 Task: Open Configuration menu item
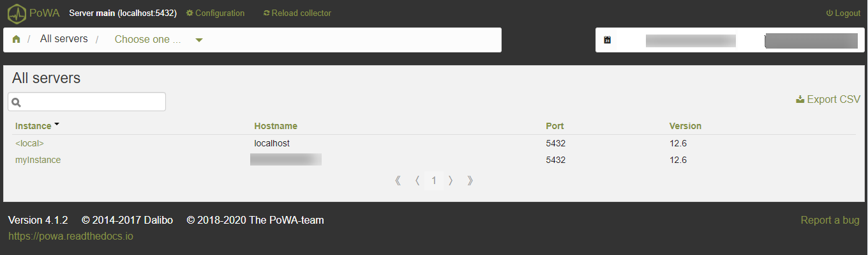coord(215,13)
